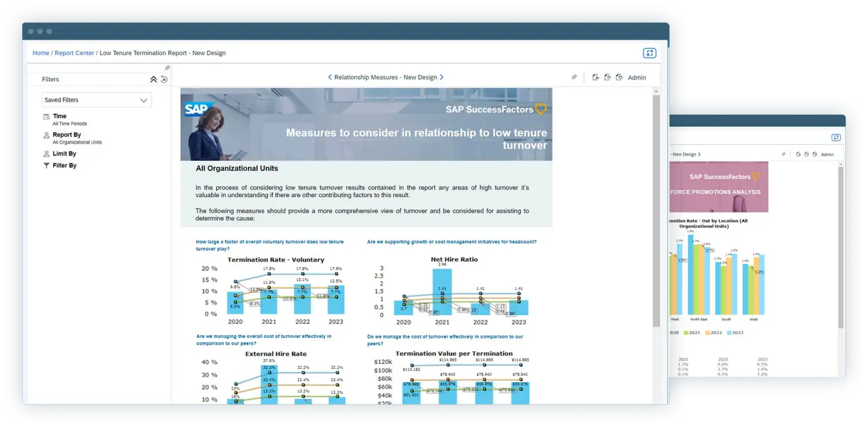Click the Limit By hierarchy icon
The image size is (868, 425).
click(x=46, y=154)
